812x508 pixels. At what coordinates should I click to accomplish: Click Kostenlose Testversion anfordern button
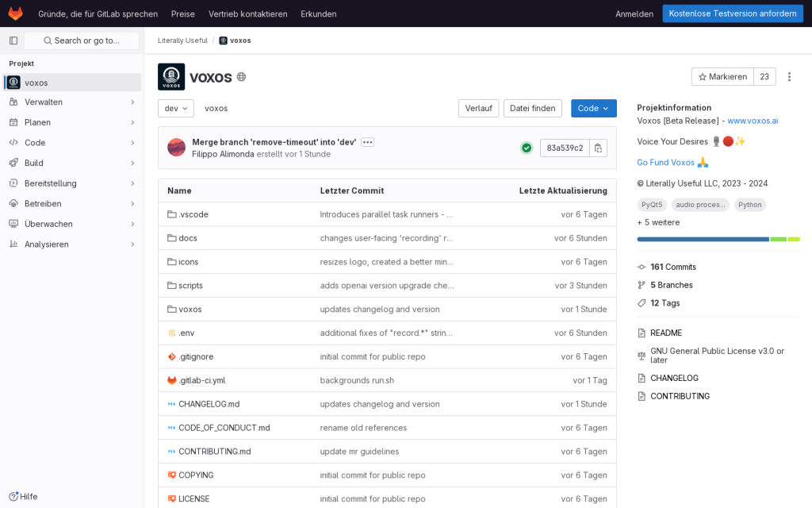pyautogui.click(x=732, y=13)
